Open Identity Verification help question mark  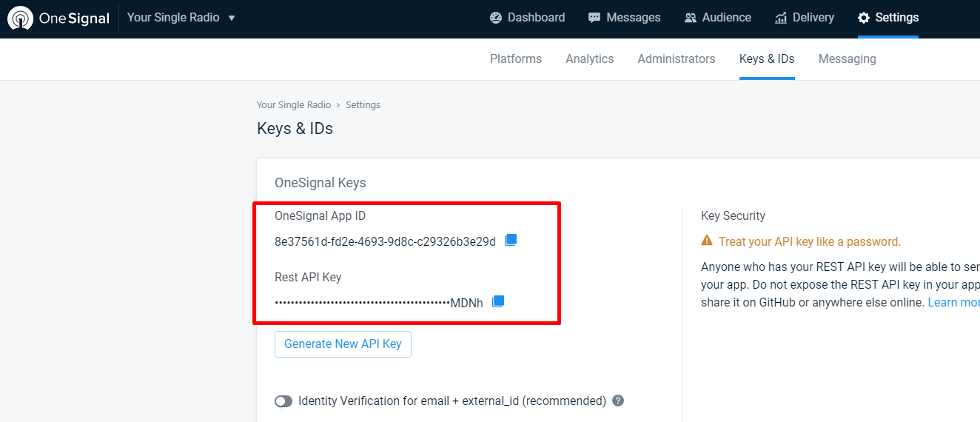point(618,401)
